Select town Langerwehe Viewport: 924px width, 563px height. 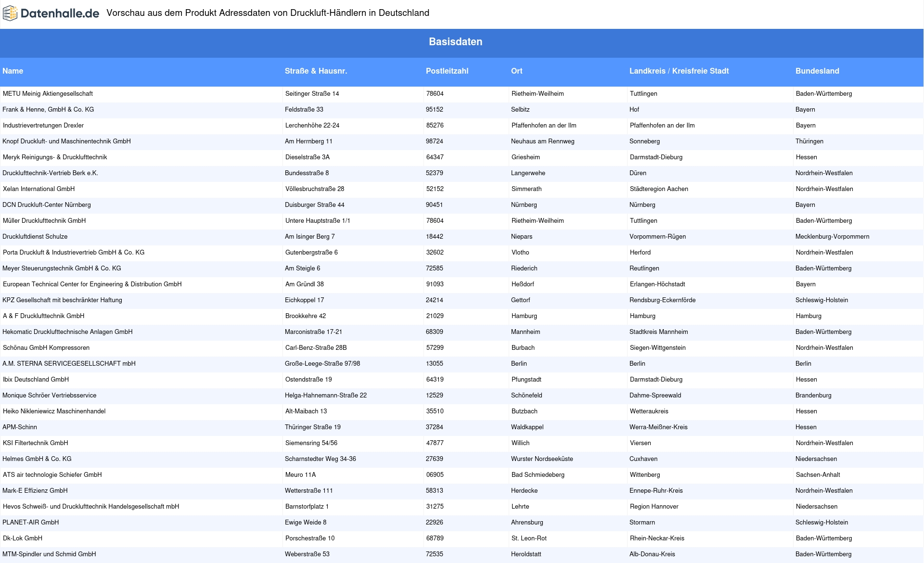[528, 173]
